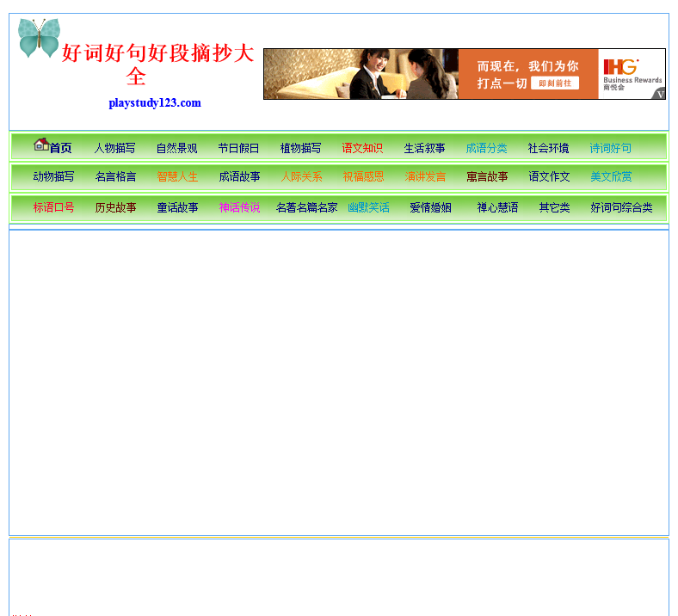The height and width of the screenshot is (616, 678).
Task: Navigate to 语文作文
Action: [549, 176]
